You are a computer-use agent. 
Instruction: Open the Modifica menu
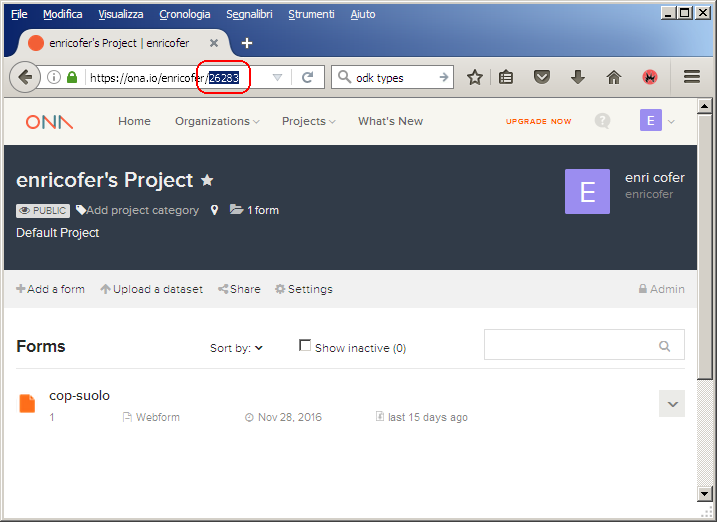pos(63,14)
